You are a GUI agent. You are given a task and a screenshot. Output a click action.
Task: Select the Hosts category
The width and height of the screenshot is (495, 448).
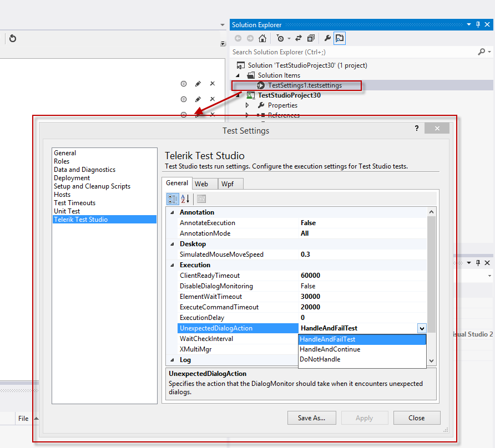tap(62, 195)
